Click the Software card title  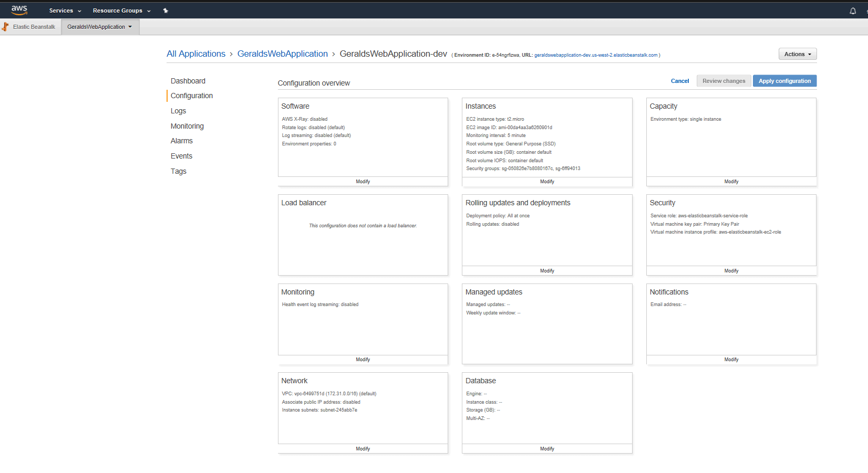(295, 106)
